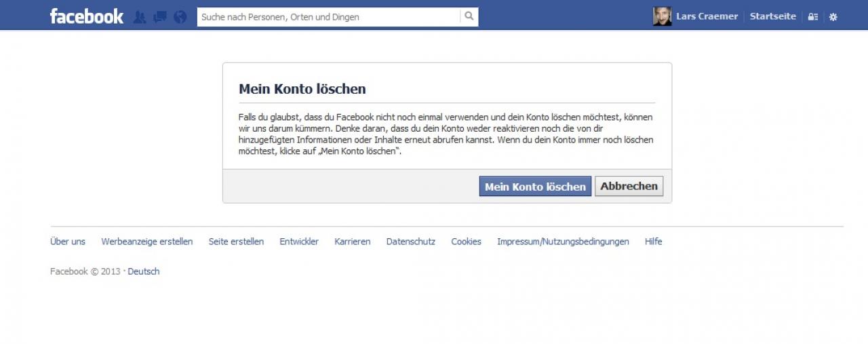
Task: Go to Startseite
Action: (x=772, y=16)
